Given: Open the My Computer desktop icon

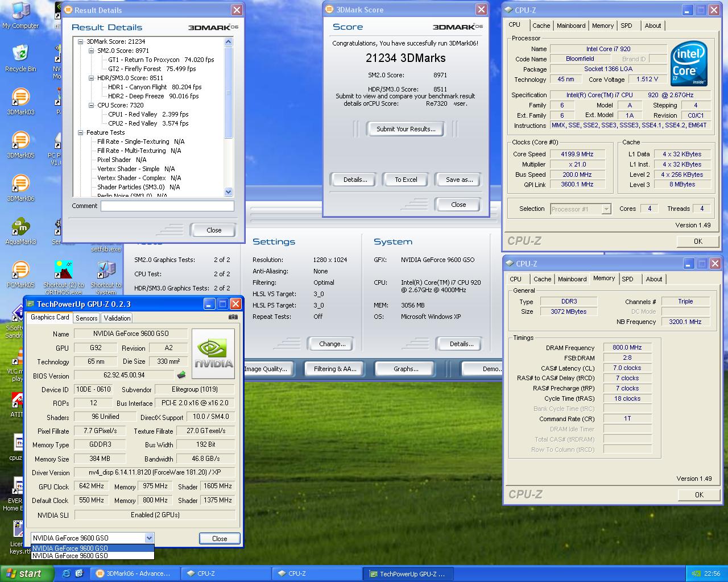Looking at the screenshot, I should (20, 15).
